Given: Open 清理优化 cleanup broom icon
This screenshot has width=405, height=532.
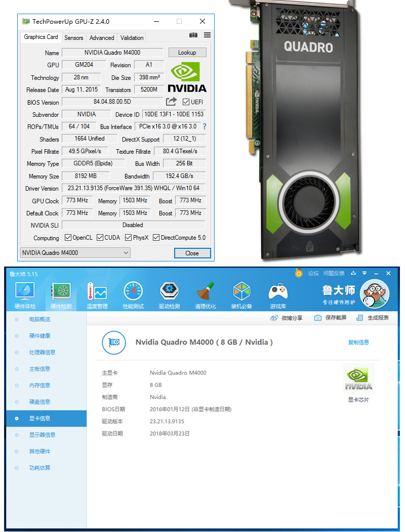Looking at the screenshot, I should [205, 291].
